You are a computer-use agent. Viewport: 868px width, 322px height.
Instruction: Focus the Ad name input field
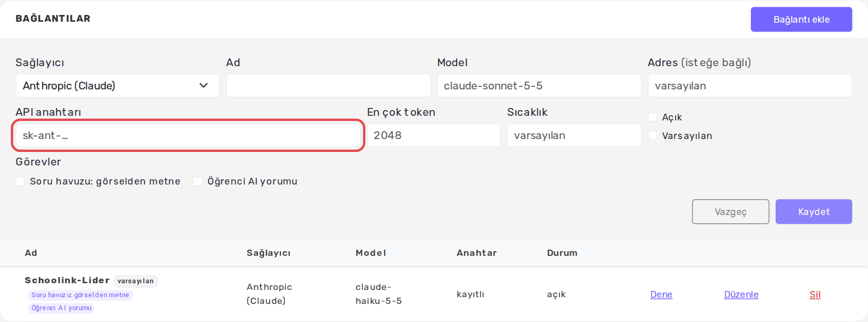328,86
